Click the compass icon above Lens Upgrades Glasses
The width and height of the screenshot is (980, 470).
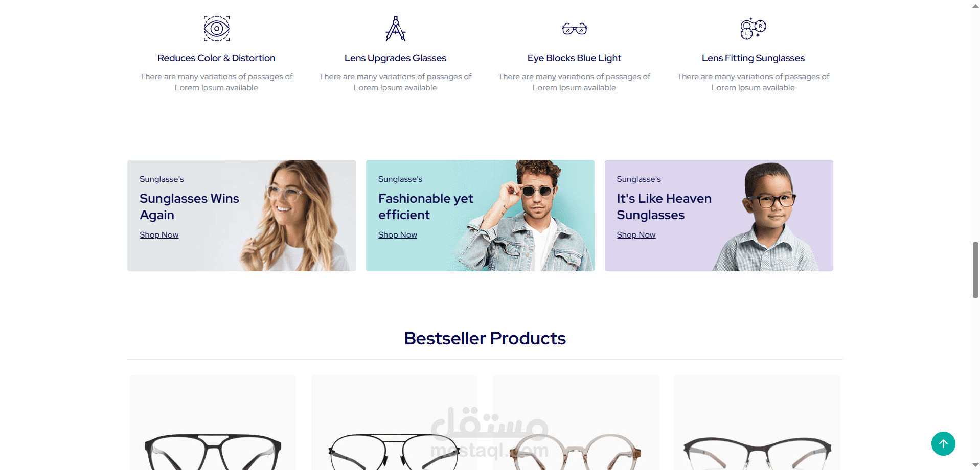(395, 29)
